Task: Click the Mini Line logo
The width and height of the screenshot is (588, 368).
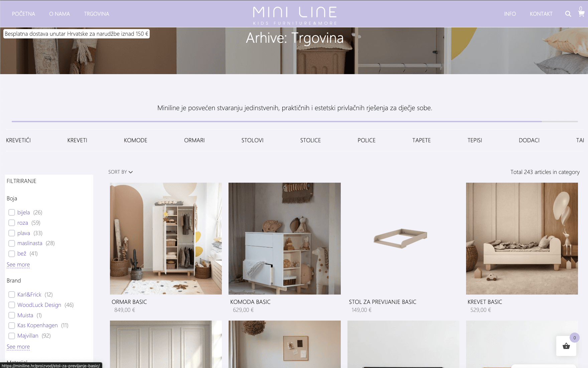Action: pyautogui.click(x=295, y=15)
